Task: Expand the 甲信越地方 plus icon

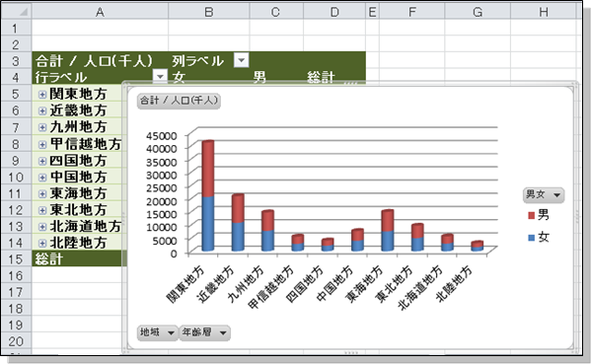Action: [42, 144]
